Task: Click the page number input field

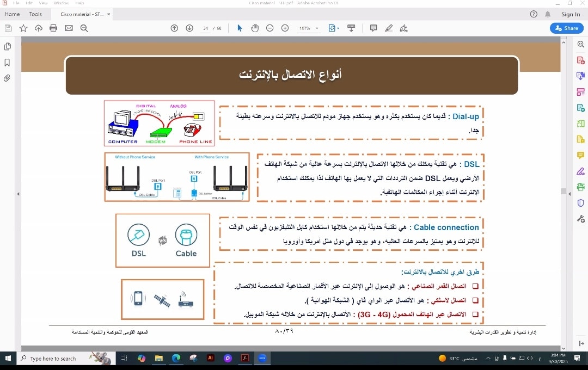Action: 206,28
